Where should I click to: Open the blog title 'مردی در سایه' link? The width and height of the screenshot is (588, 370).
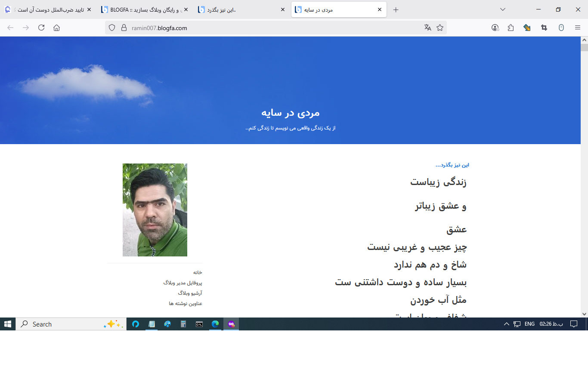(x=291, y=113)
